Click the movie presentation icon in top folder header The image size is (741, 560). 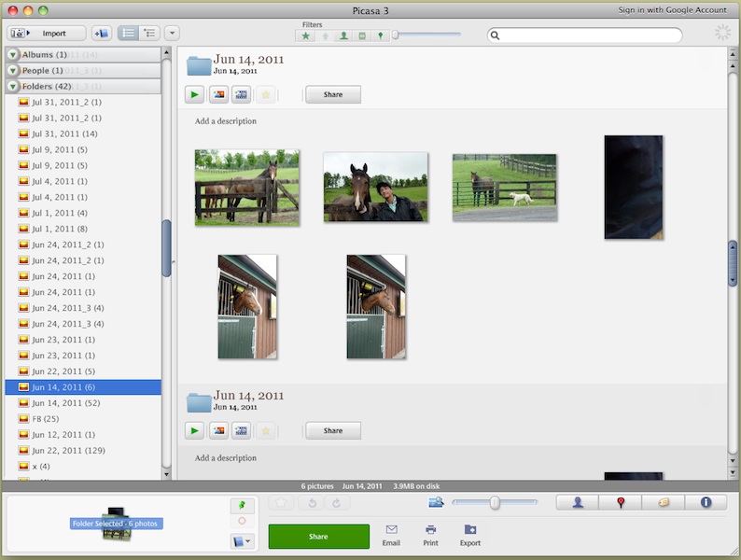coord(242,94)
